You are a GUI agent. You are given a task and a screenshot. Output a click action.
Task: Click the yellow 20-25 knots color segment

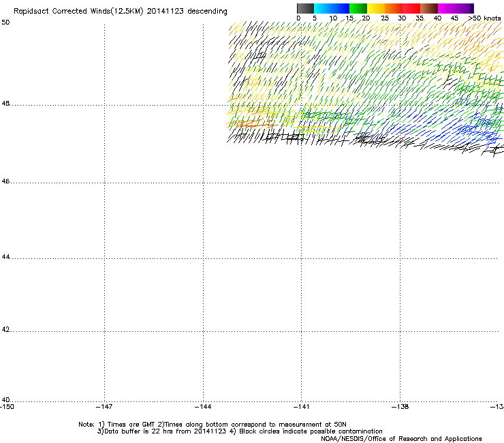coord(376,8)
